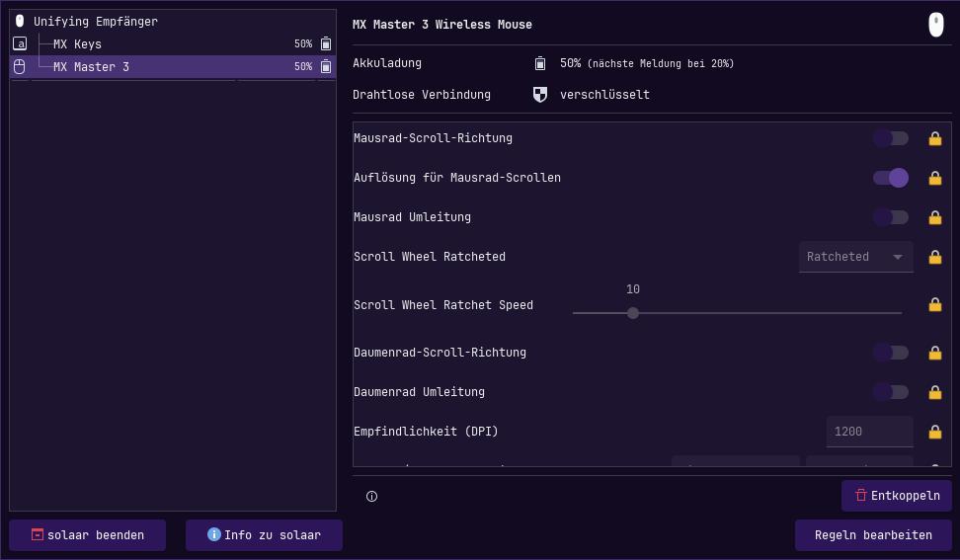Click lock icon for Daumenrad-Scroll-Richtung
Image resolution: width=960 pixels, height=560 pixels.
tap(935, 353)
